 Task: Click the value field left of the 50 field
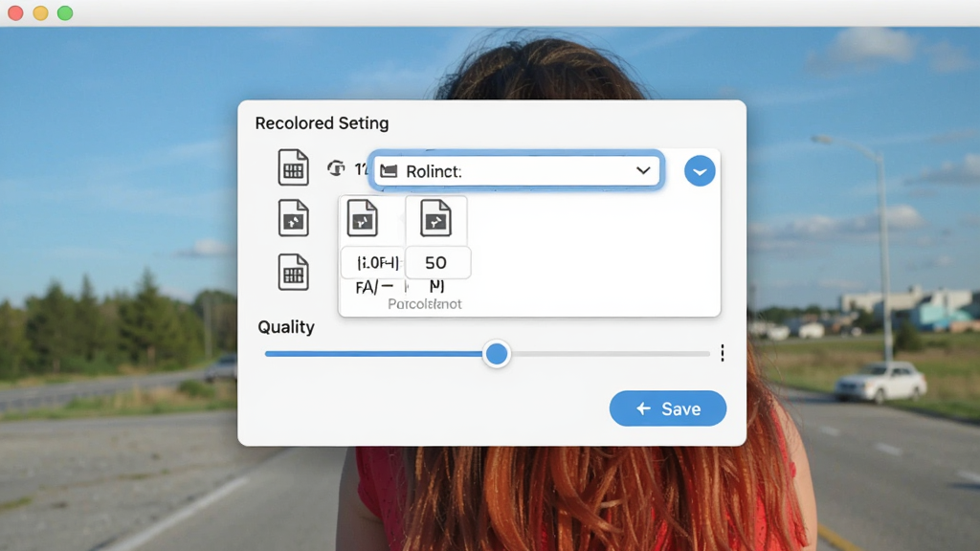[x=373, y=262]
